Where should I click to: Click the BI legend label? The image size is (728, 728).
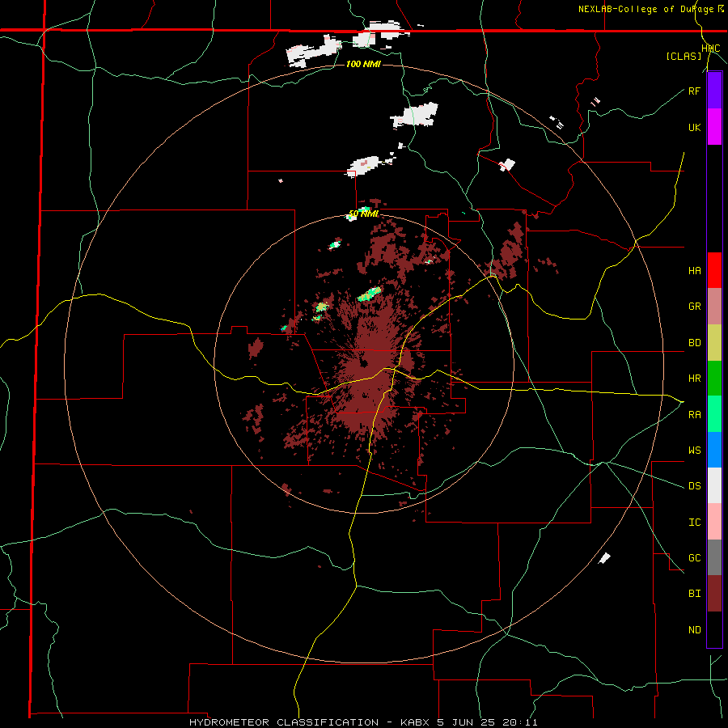(x=694, y=594)
